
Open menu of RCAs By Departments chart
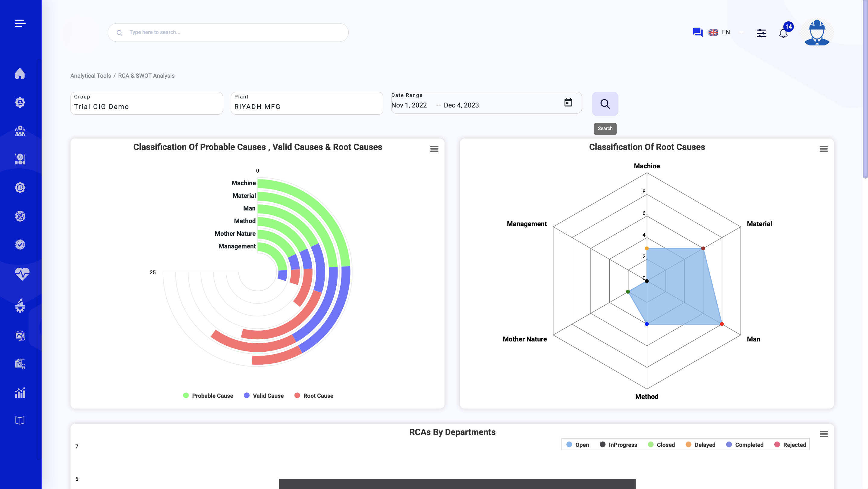click(x=823, y=434)
